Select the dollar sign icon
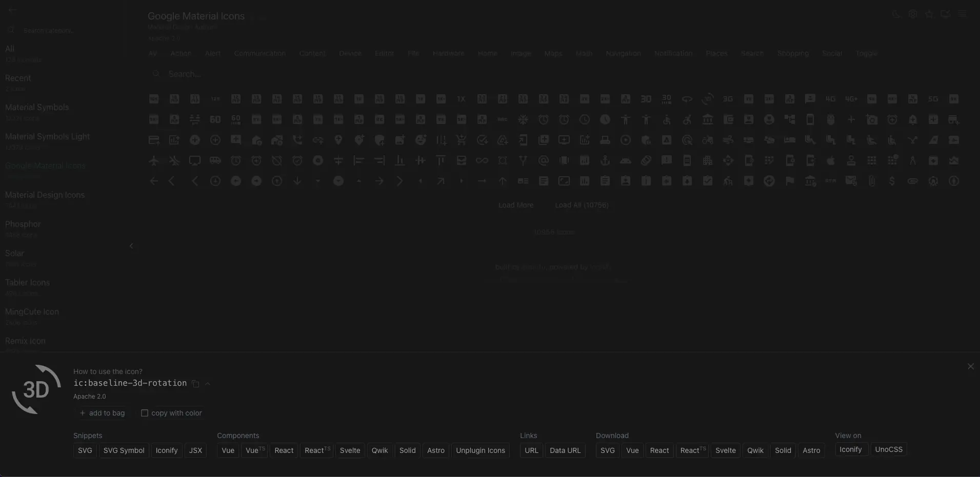The height and width of the screenshot is (477, 980). pyautogui.click(x=892, y=181)
